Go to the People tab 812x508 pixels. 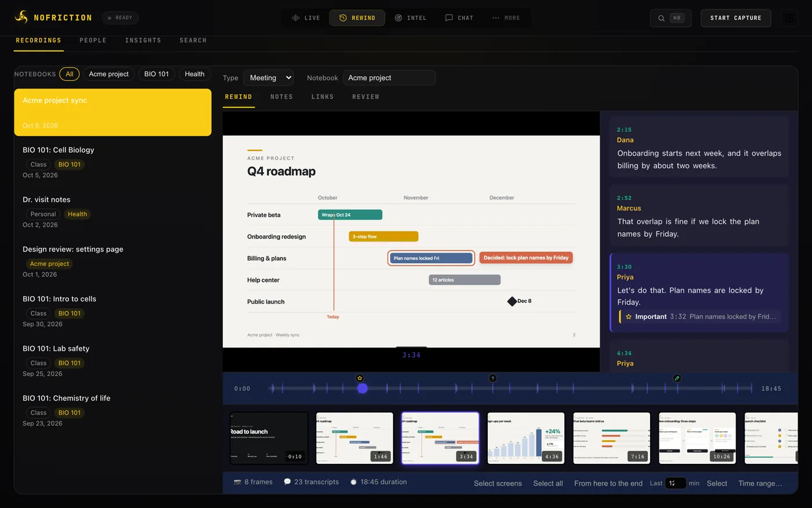[x=93, y=41]
